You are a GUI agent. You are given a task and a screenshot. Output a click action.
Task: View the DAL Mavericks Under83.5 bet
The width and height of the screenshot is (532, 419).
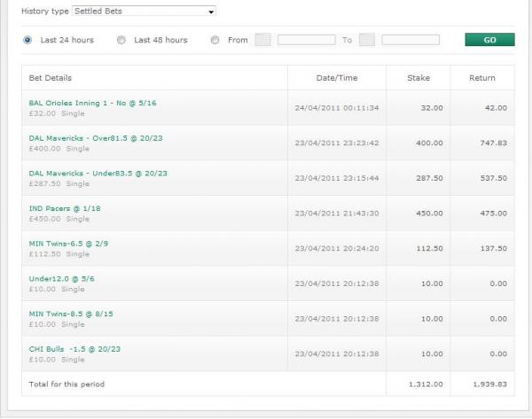98,173
